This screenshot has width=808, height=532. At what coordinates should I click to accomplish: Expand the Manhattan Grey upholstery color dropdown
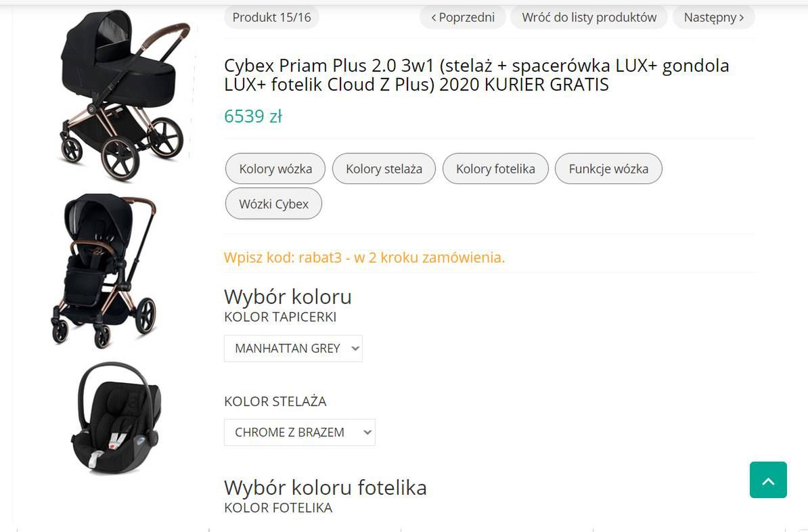(x=293, y=349)
